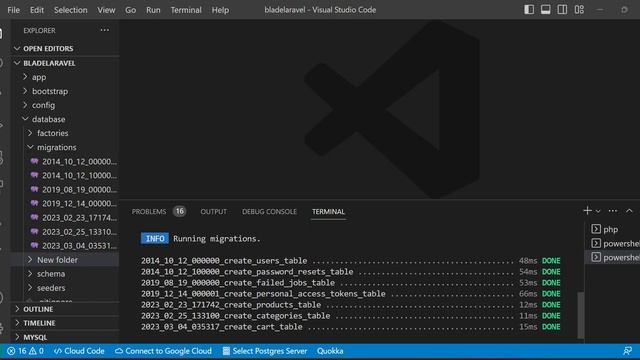
Task: Click the Explorer panel title
Action: (x=40, y=31)
